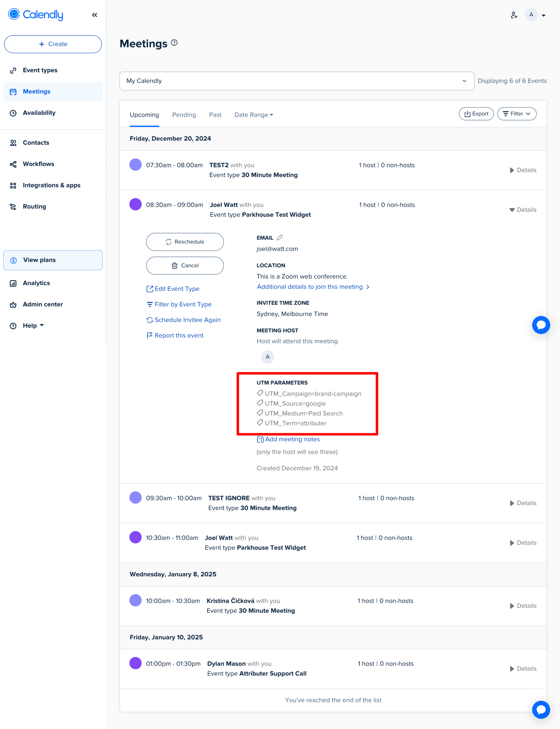Click the Export button
This screenshot has height=729, width=560.
[x=476, y=114]
